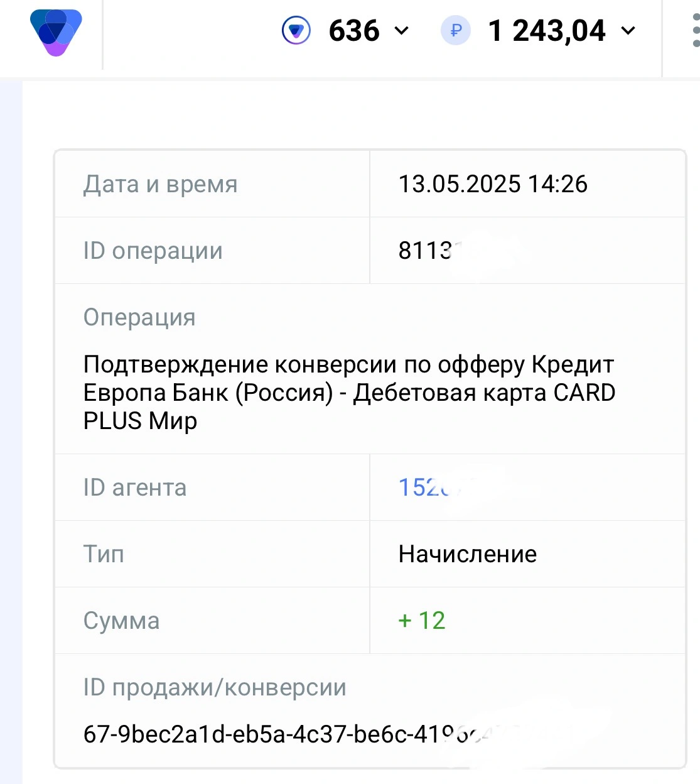Click the Начисление type value
The height and width of the screenshot is (784, 700).
[x=468, y=554]
